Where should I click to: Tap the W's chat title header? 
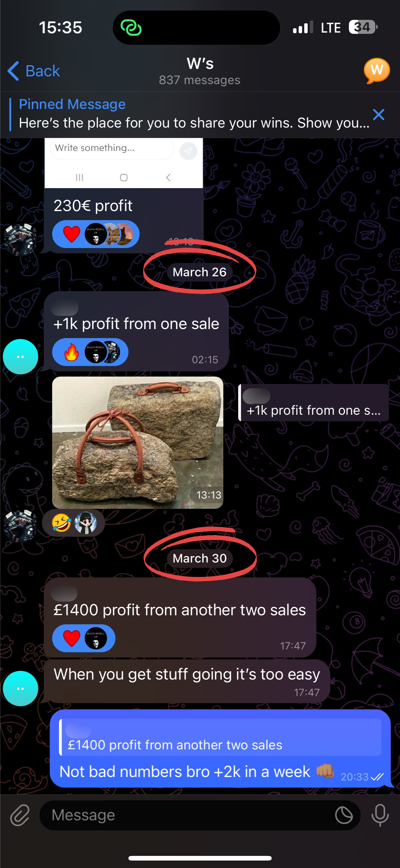(x=200, y=71)
